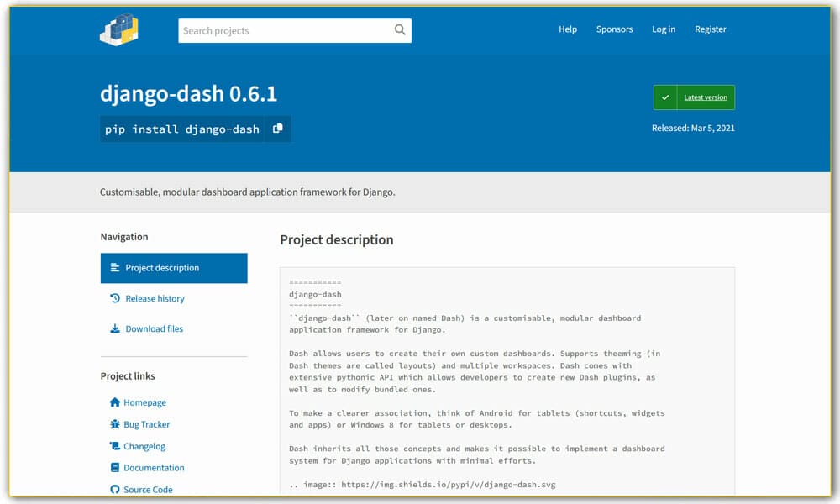Viewport: 840px width, 504px height.
Task: Click the copy icon next to pip install command
Action: tap(278, 129)
